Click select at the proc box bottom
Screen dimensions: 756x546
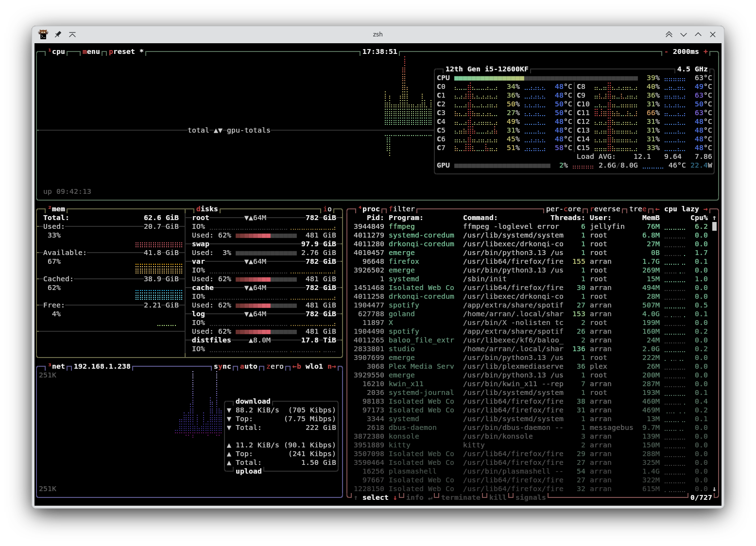pyautogui.click(x=376, y=498)
